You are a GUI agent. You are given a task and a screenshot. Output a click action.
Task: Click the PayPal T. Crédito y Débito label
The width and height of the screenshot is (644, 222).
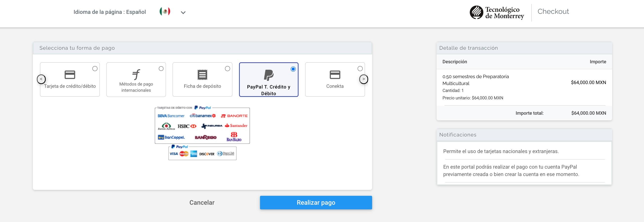pyautogui.click(x=269, y=90)
